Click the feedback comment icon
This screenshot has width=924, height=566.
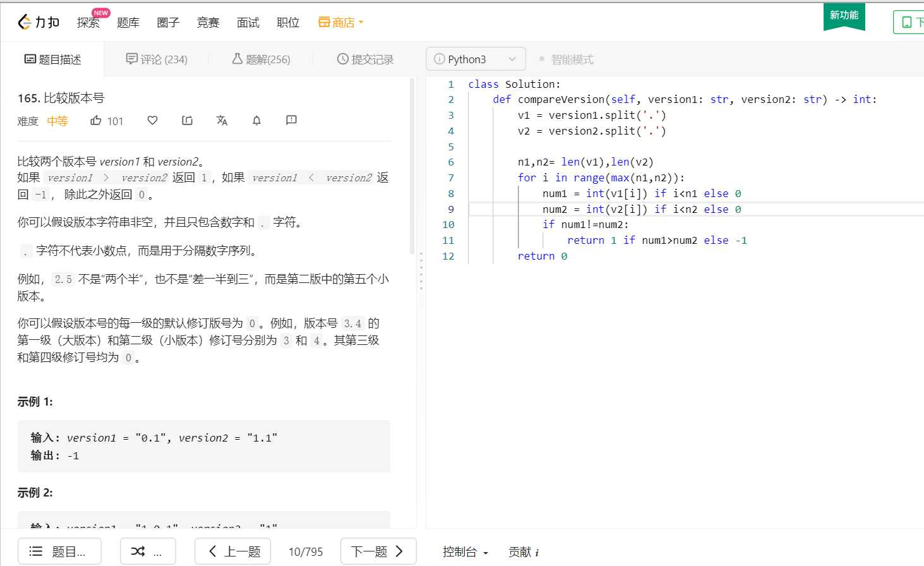pyautogui.click(x=291, y=120)
